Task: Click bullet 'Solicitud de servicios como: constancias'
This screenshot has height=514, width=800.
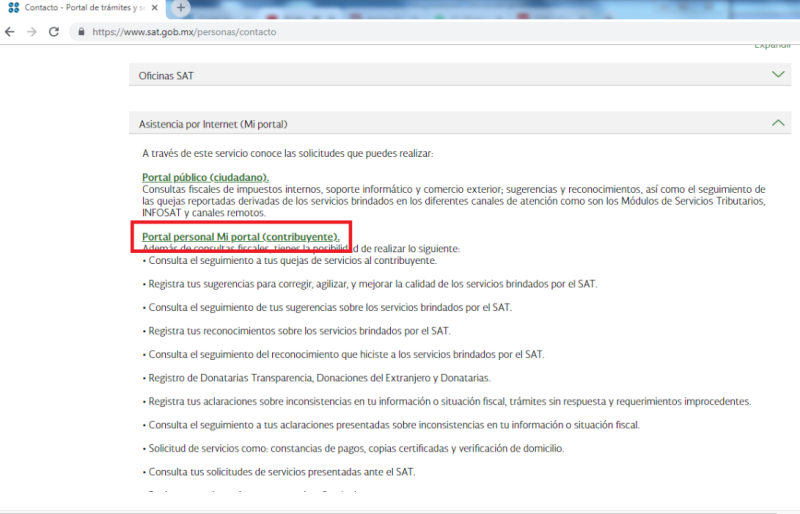Action: tap(353, 448)
